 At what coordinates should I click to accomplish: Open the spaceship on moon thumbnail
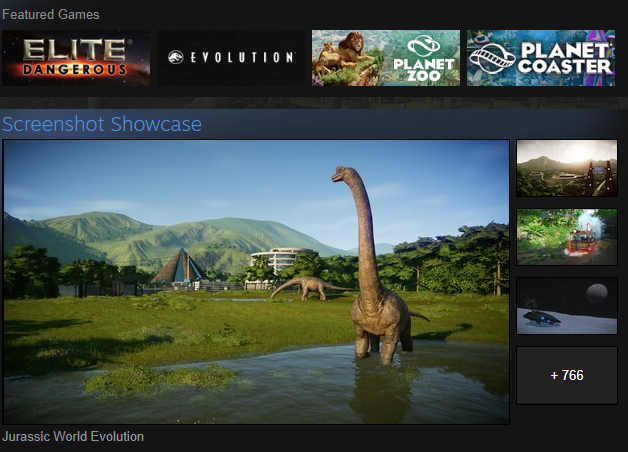[567, 306]
